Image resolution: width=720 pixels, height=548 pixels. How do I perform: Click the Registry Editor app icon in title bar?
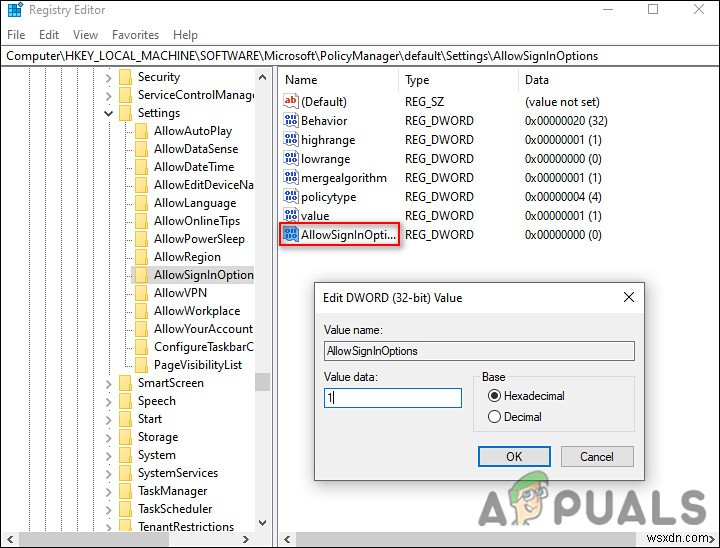[15, 10]
